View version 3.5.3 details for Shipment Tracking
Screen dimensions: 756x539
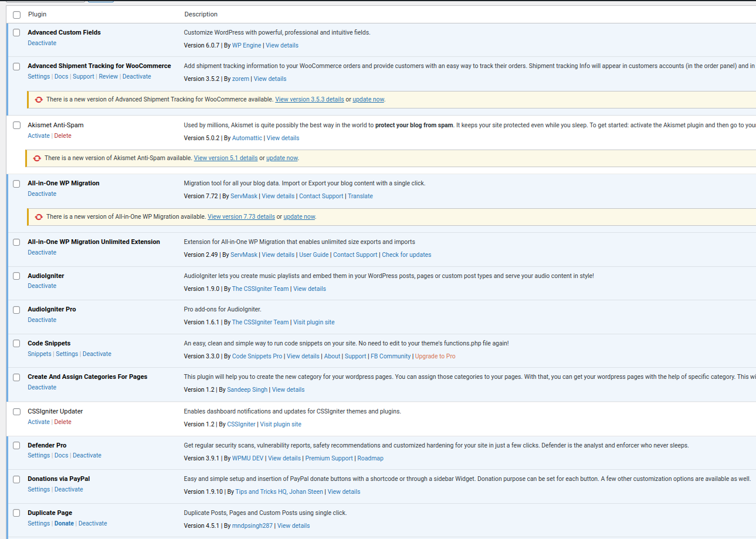pyautogui.click(x=310, y=100)
